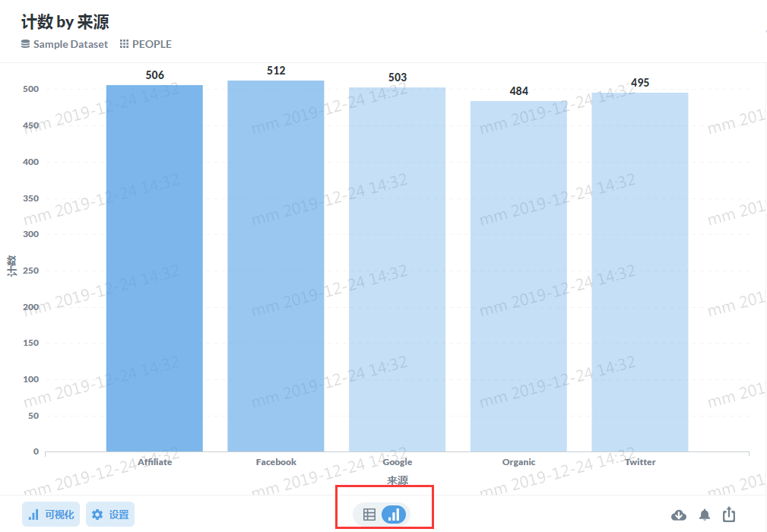
Task: Click the Sample Dataset database link
Action: tap(71, 44)
